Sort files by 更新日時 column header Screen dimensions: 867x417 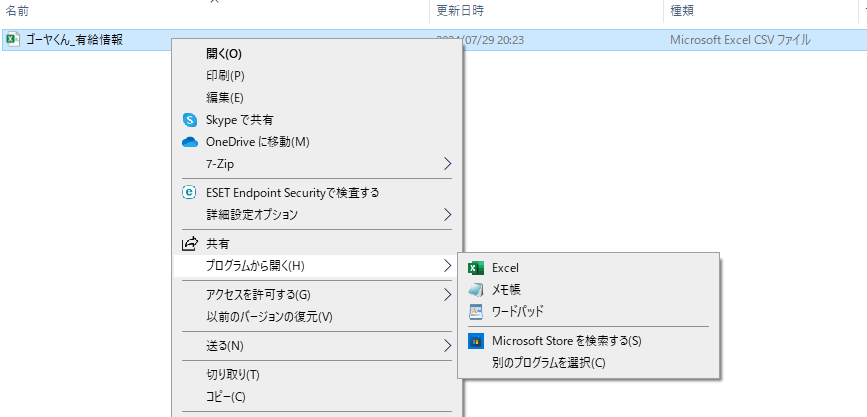(x=461, y=11)
